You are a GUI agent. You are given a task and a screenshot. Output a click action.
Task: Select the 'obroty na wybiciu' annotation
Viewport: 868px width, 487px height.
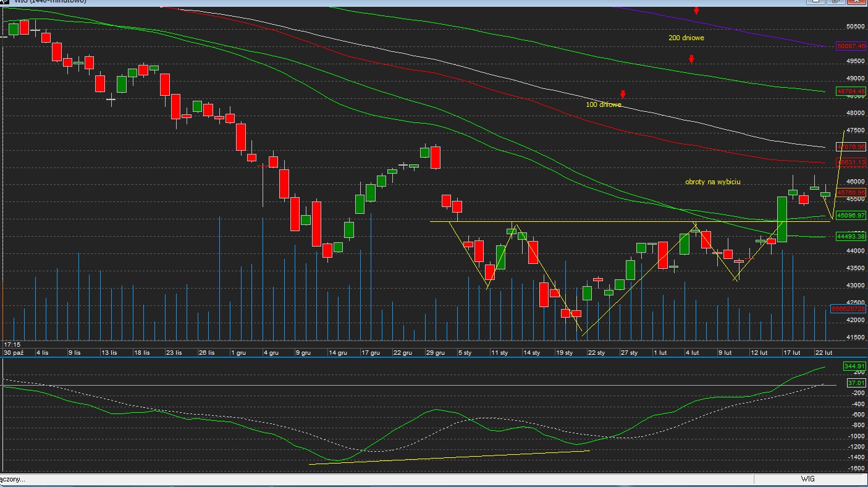click(712, 182)
